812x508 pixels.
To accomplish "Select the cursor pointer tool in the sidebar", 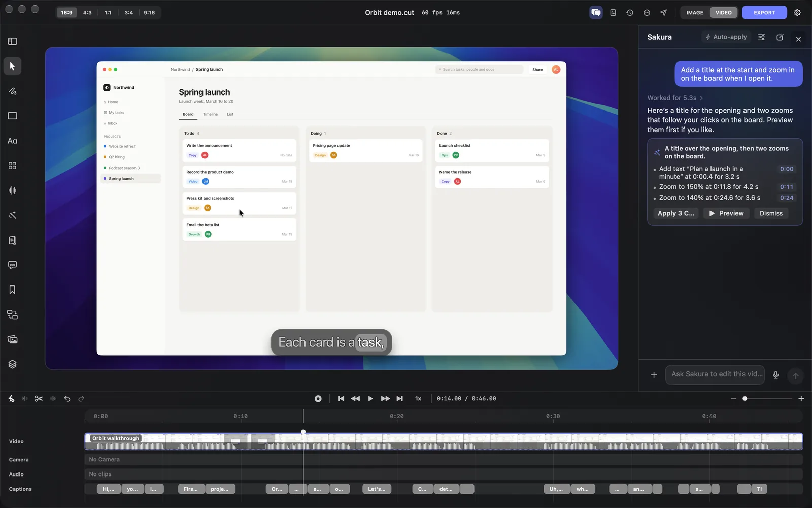I will point(12,66).
